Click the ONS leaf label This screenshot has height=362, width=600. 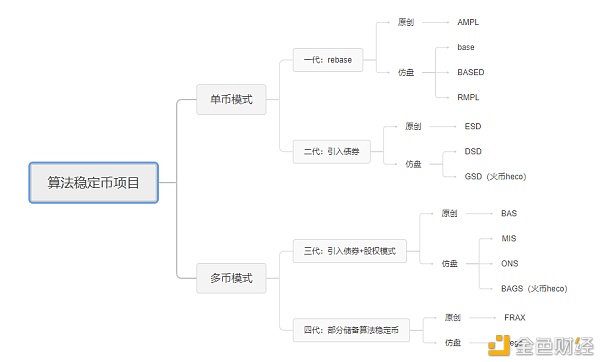pyautogui.click(x=510, y=263)
